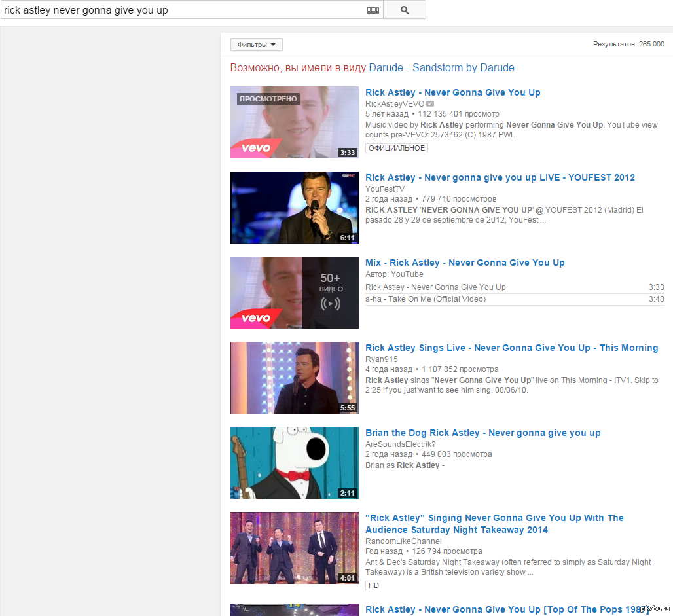The image size is (673, 616).
Task: Click the verified badge next to RickAstleyVEVO
Action: click(429, 103)
